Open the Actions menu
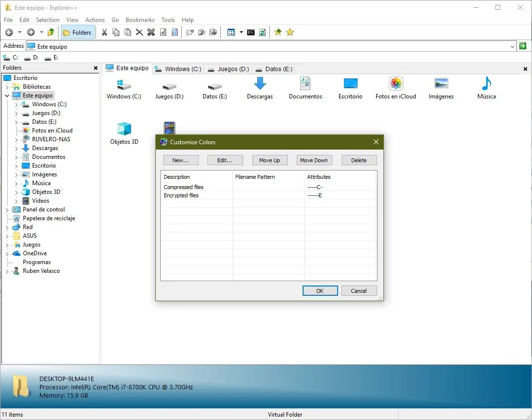The image size is (532, 420). pyautogui.click(x=95, y=19)
